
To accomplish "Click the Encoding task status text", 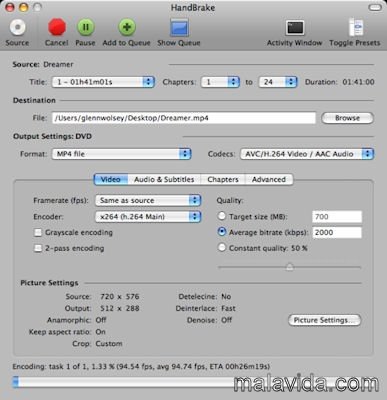I will [141, 367].
